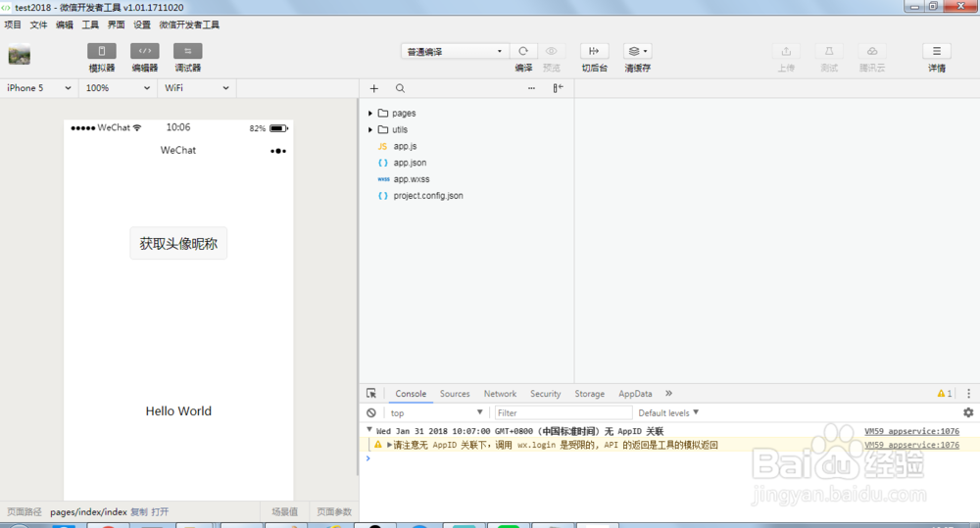Click the search icon in file panel
980x528 pixels.
(400, 88)
